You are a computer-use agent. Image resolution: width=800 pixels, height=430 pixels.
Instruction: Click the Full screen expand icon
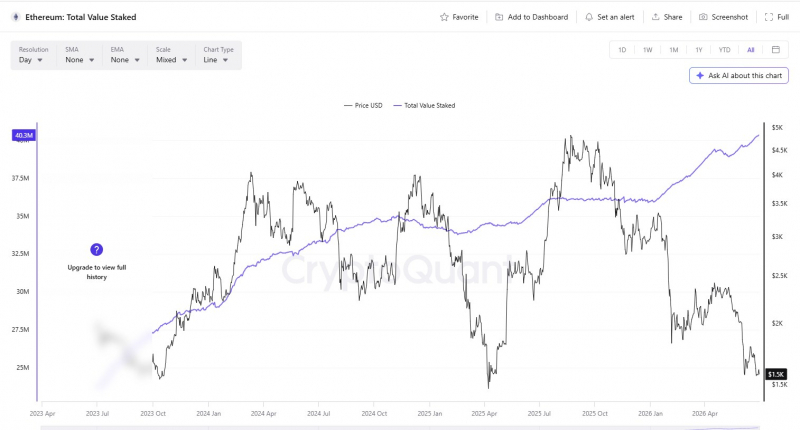[x=769, y=17]
